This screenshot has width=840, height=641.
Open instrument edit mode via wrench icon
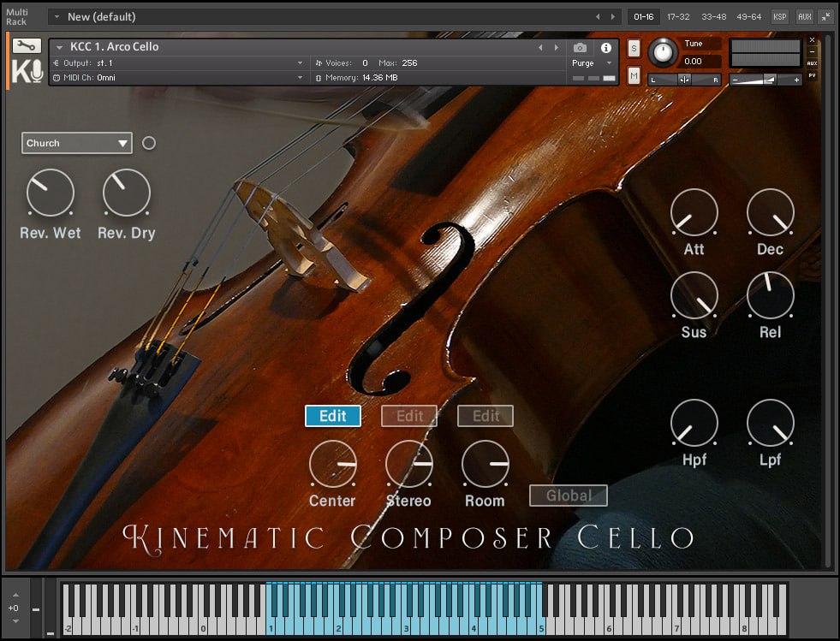pyautogui.click(x=27, y=46)
